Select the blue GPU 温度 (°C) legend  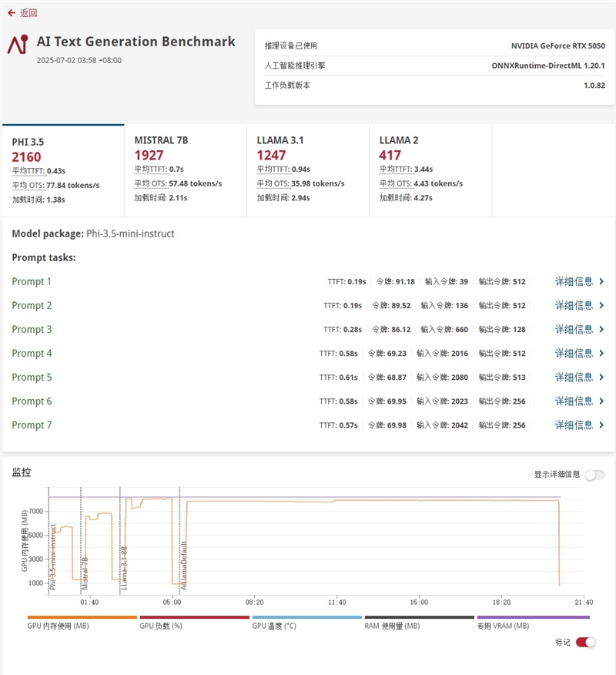(306, 623)
